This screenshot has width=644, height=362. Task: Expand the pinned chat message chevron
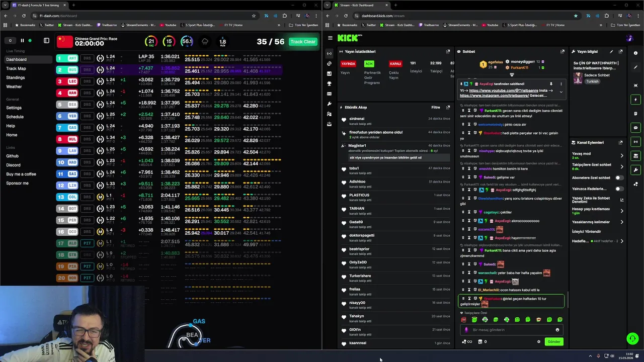click(x=561, y=92)
